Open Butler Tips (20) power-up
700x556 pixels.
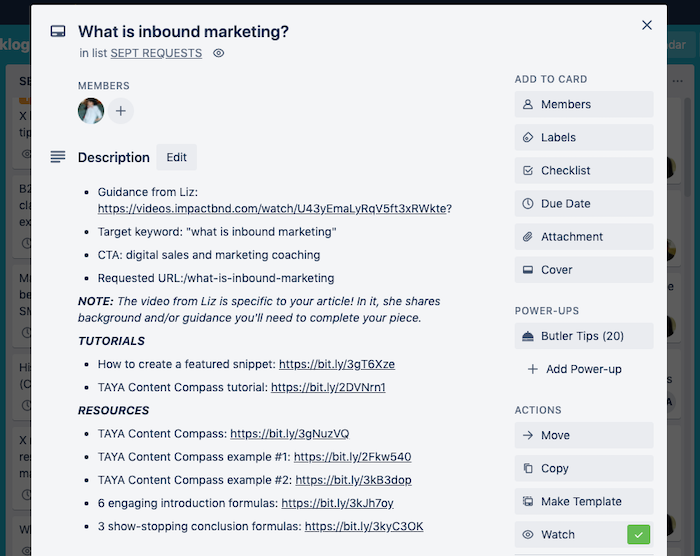[584, 336]
